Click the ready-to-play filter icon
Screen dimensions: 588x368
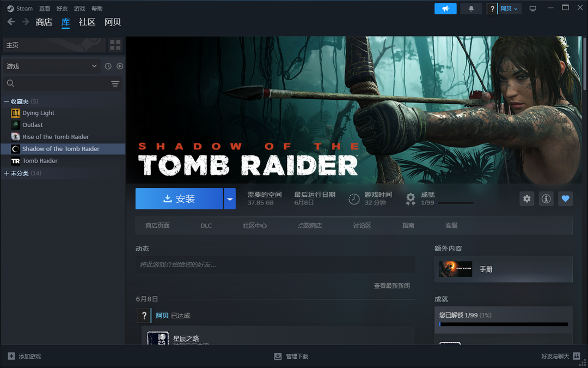(120, 66)
